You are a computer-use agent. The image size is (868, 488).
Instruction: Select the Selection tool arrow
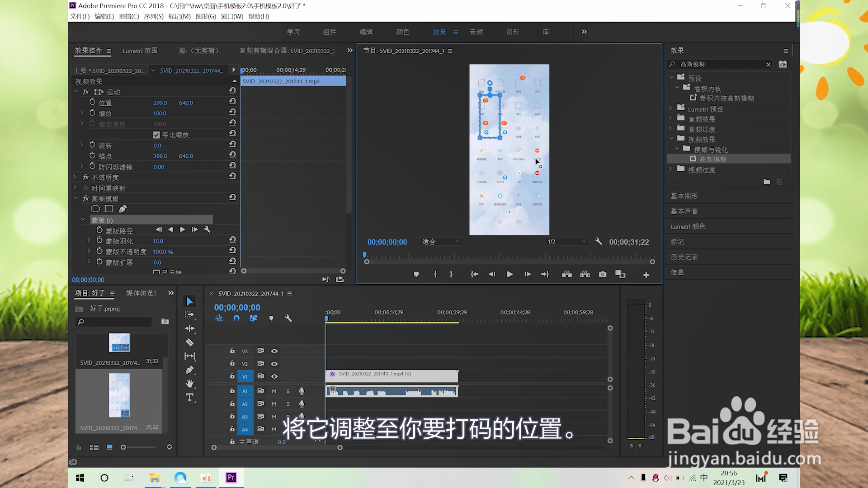coord(189,301)
